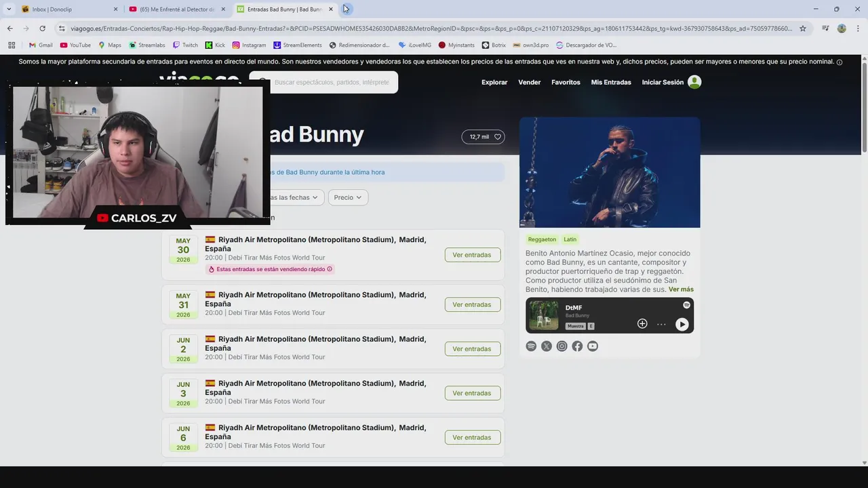Image resolution: width=868 pixels, height=488 pixels.
Task: Open the Chrome three-dot menu
Action: pyautogui.click(x=857, y=28)
